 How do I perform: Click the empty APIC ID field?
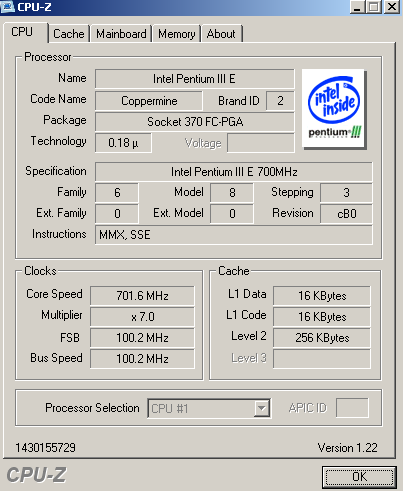tap(352, 408)
